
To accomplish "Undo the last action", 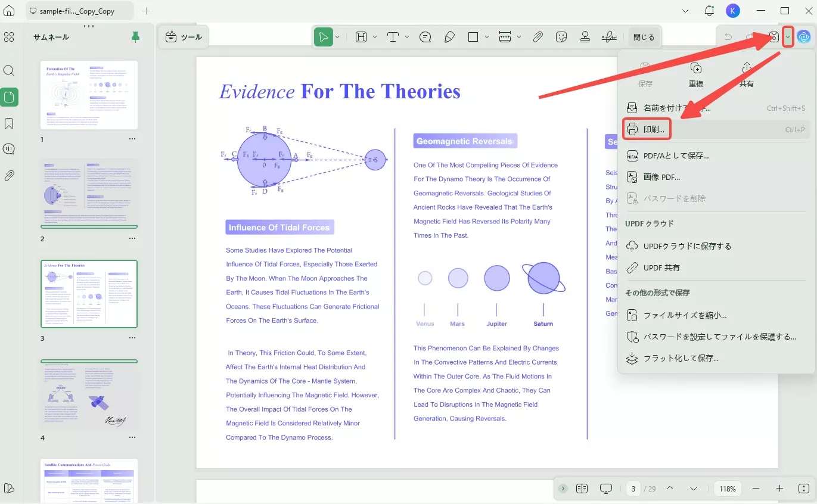I will click(x=728, y=37).
